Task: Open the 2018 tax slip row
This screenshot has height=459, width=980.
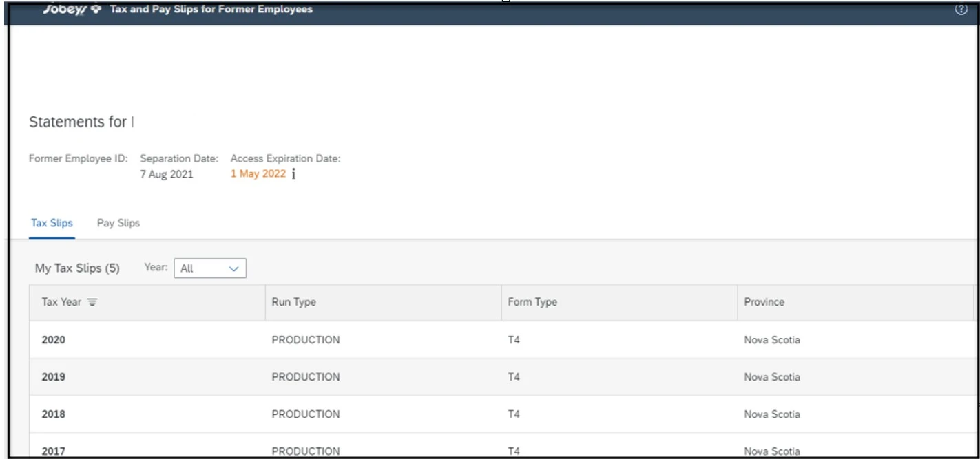Action: 54,414
